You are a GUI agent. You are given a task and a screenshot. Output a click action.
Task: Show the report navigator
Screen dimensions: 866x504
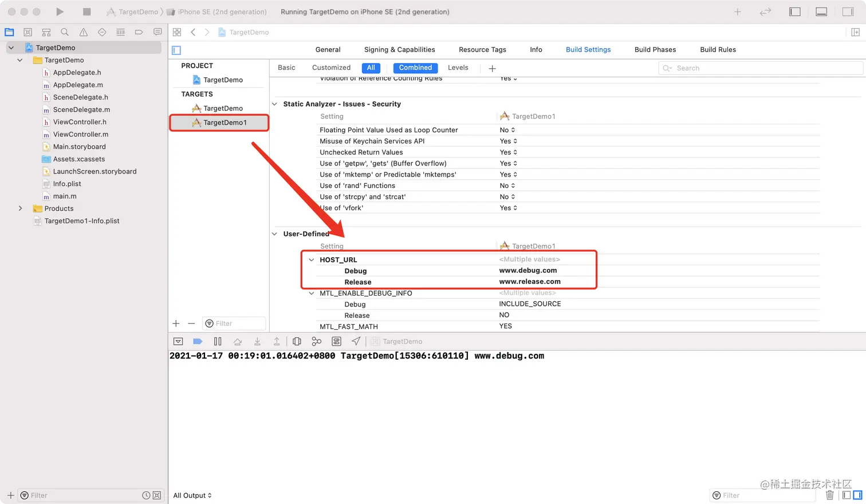158,32
